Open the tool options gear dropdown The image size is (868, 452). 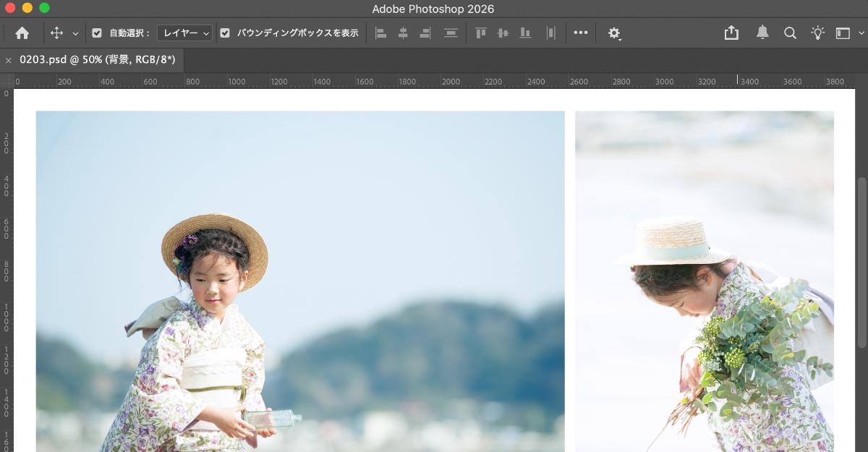tap(613, 33)
